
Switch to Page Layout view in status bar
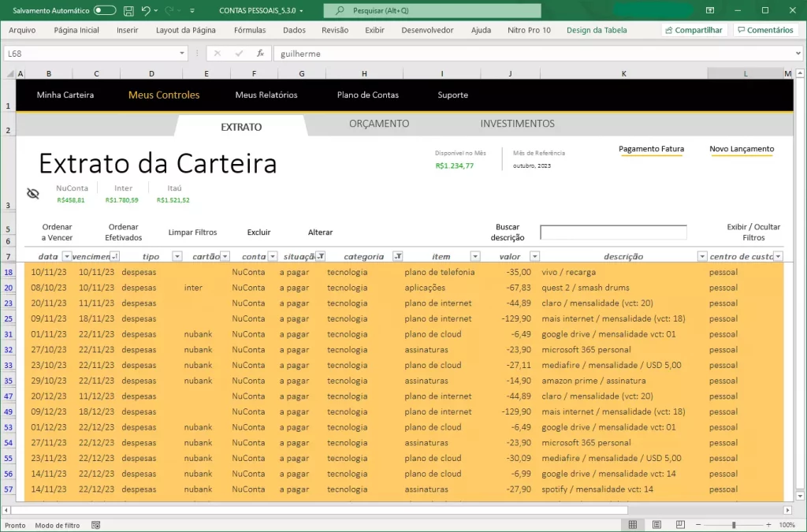tap(656, 525)
